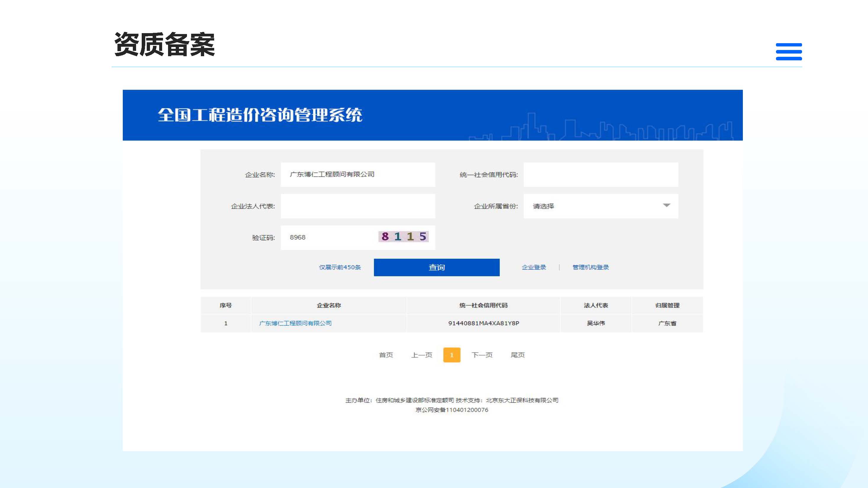Click the 企业法人代表 input field
Image resolution: width=868 pixels, height=488 pixels.
pyautogui.click(x=358, y=206)
